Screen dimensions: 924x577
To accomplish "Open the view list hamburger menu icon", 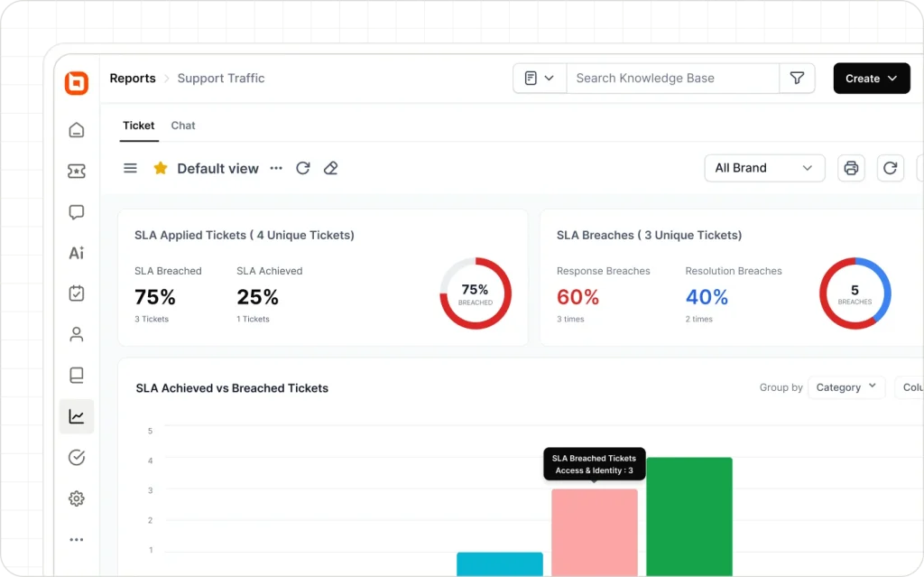I will [130, 168].
